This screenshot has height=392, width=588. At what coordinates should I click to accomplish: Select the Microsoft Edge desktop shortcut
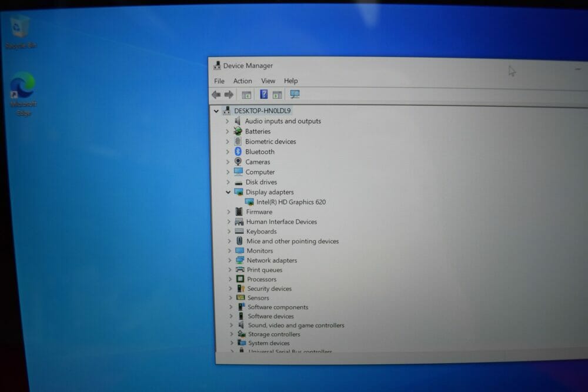click(23, 95)
